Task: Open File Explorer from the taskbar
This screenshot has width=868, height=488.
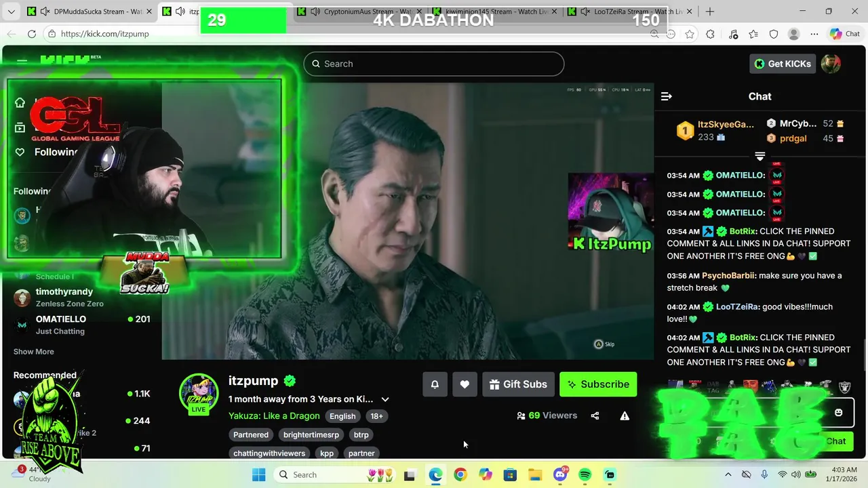Action: 535,475
